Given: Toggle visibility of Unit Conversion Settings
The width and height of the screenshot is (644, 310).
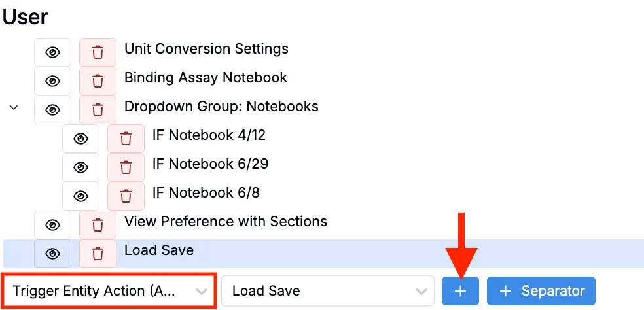Looking at the screenshot, I should pos(52,52).
